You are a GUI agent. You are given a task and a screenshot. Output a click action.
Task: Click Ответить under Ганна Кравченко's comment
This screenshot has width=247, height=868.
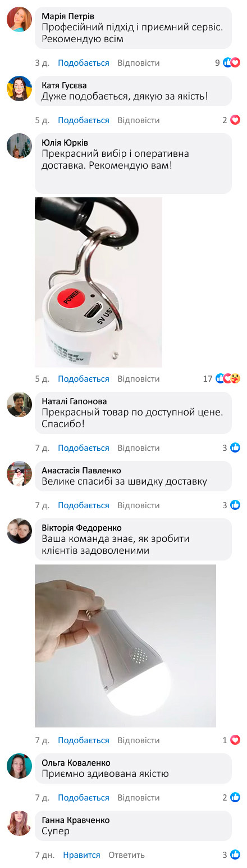pyautogui.click(x=126, y=855)
